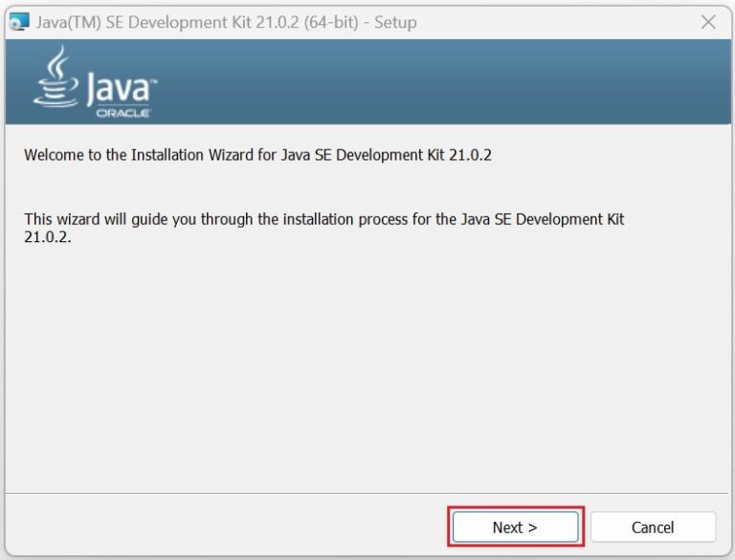Click the version 21.0.2 in Welcome heading

(470, 155)
